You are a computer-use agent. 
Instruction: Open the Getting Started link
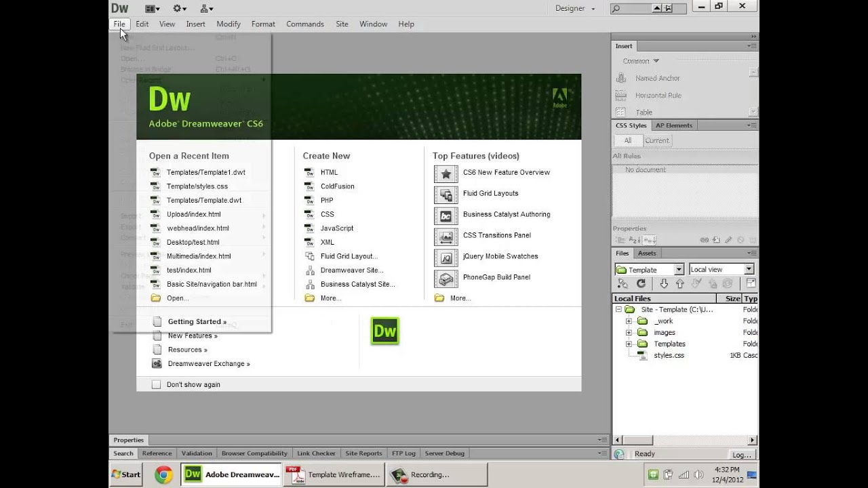click(x=197, y=322)
